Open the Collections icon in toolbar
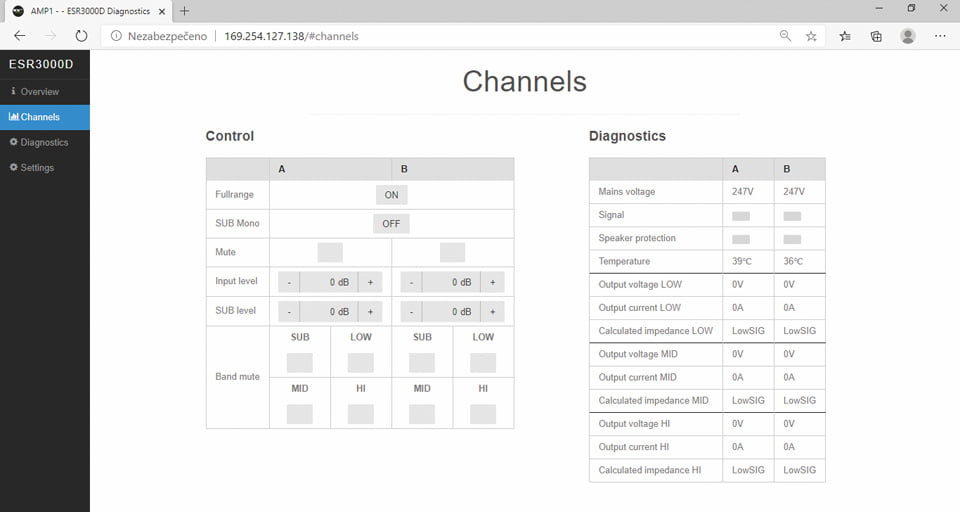Viewport: 960px width, 512px height. 876,36
